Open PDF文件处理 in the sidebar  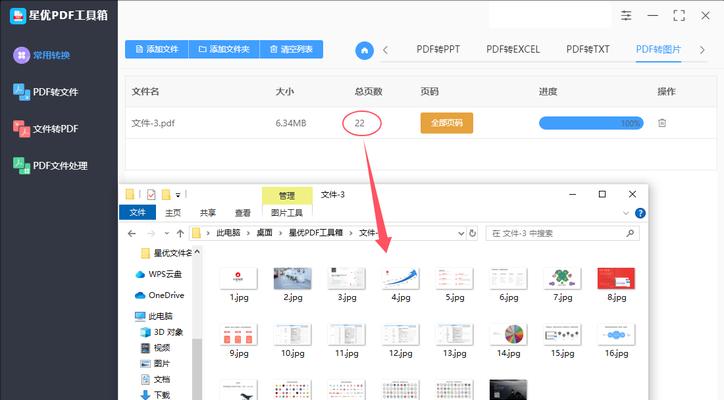(x=50, y=165)
